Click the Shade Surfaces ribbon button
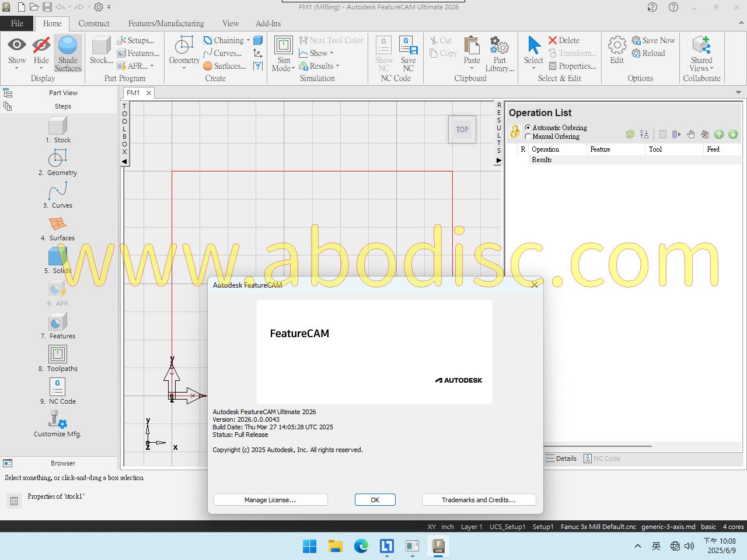 click(x=68, y=53)
